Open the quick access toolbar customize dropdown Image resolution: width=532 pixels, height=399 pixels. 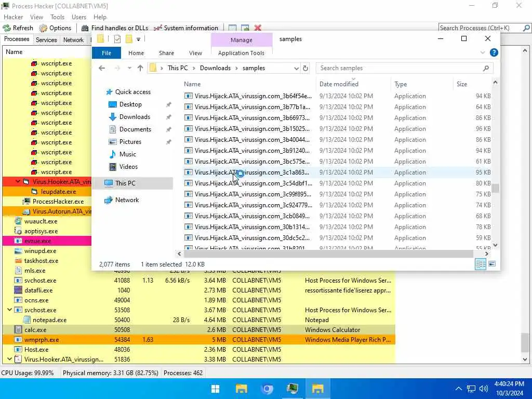pyautogui.click(x=138, y=39)
